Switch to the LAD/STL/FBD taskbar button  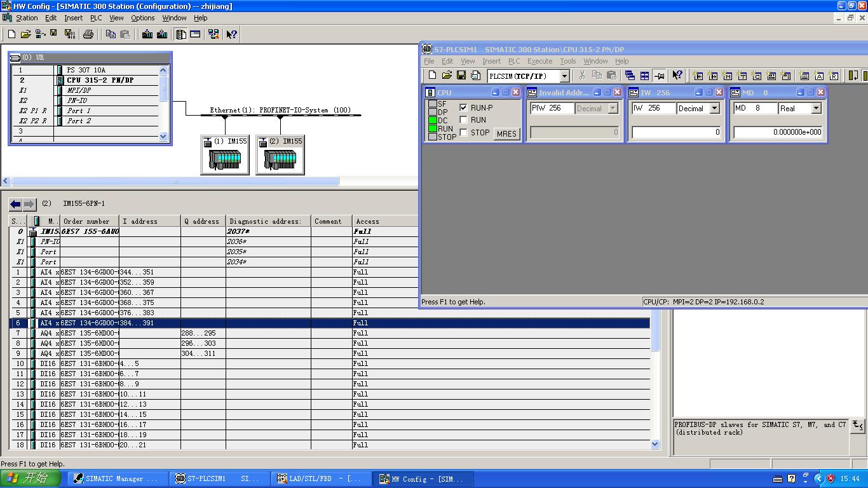(322, 478)
